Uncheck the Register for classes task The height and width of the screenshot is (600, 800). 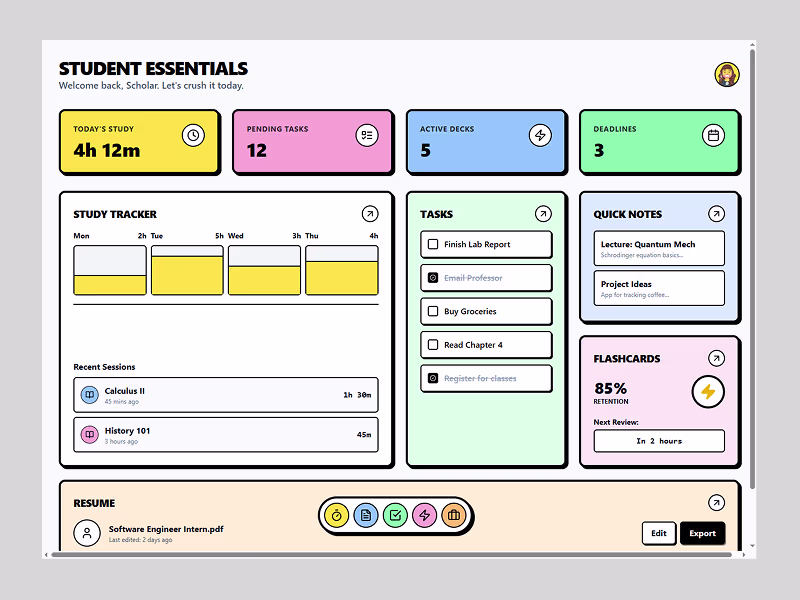click(433, 379)
